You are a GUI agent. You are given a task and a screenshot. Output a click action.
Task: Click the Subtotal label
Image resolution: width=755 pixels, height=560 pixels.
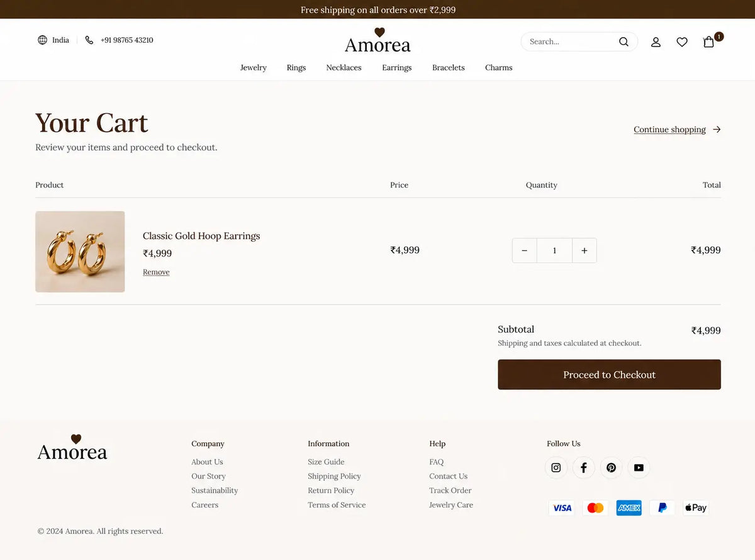pyautogui.click(x=516, y=329)
